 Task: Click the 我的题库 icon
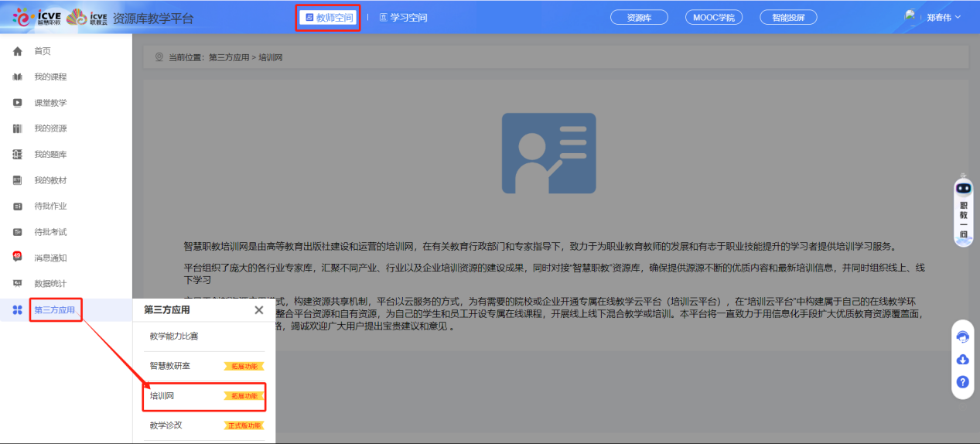(x=17, y=155)
